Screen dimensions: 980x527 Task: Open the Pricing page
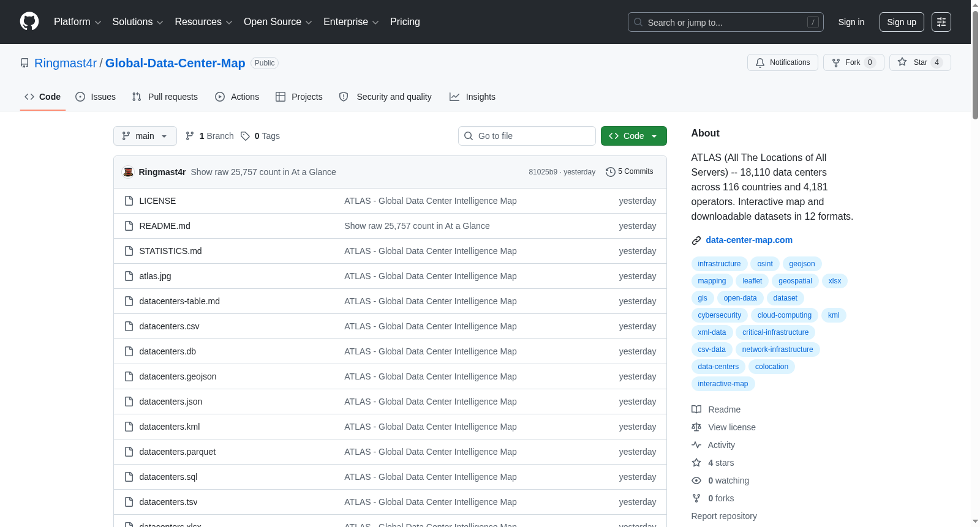pos(405,22)
